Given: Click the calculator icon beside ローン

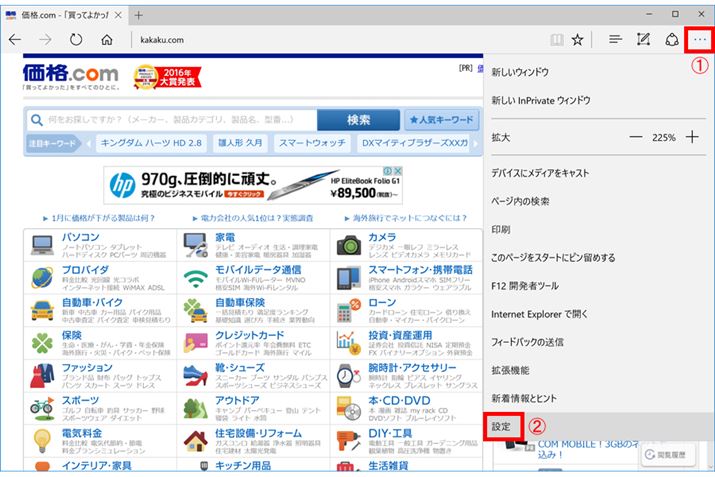Looking at the screenshot, I should coord(349,311).
